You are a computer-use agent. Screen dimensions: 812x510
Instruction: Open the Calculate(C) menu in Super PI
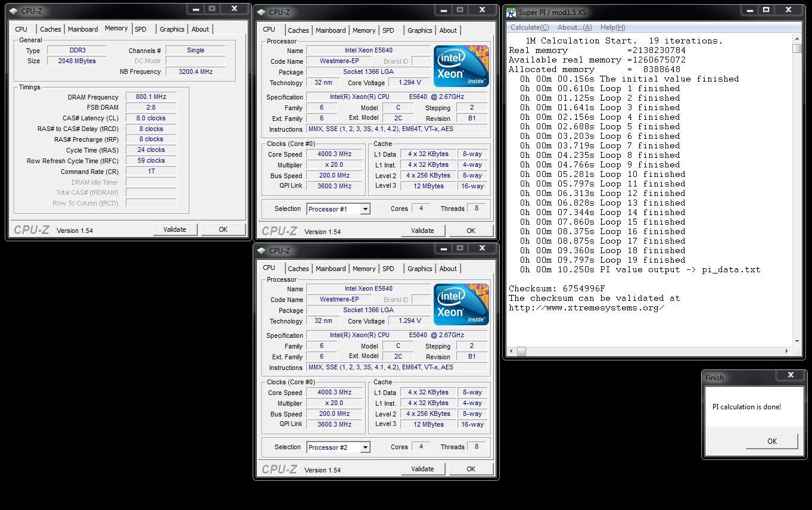coord(530,27)
